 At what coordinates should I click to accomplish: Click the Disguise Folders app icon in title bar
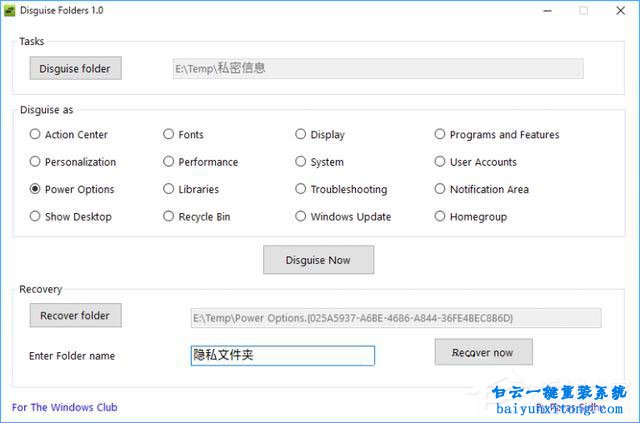click(11, 10)
